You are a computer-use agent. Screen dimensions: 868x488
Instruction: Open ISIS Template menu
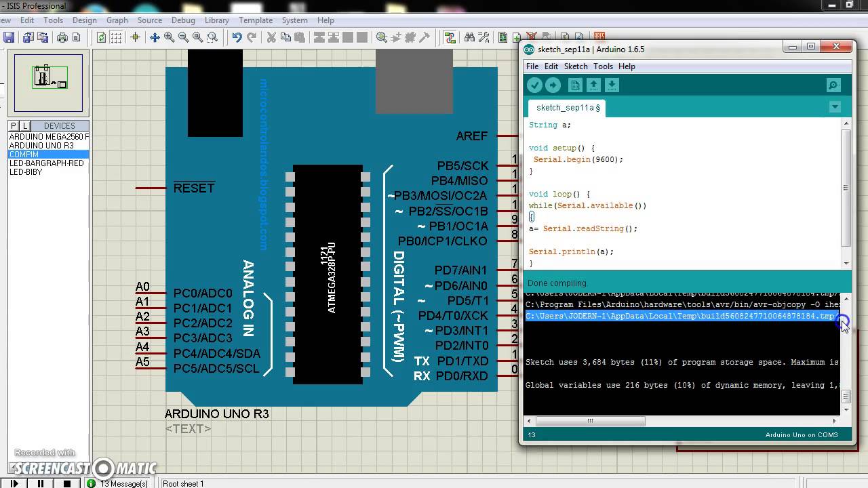(256, 20)
